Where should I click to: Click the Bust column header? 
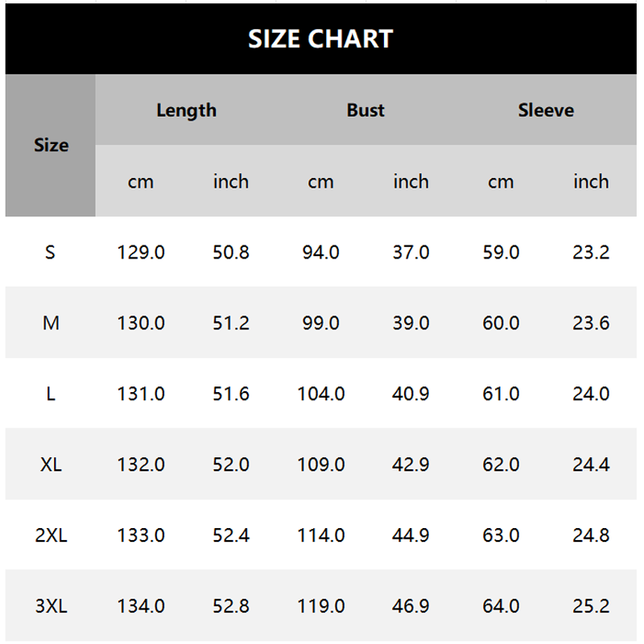(365, 110)
